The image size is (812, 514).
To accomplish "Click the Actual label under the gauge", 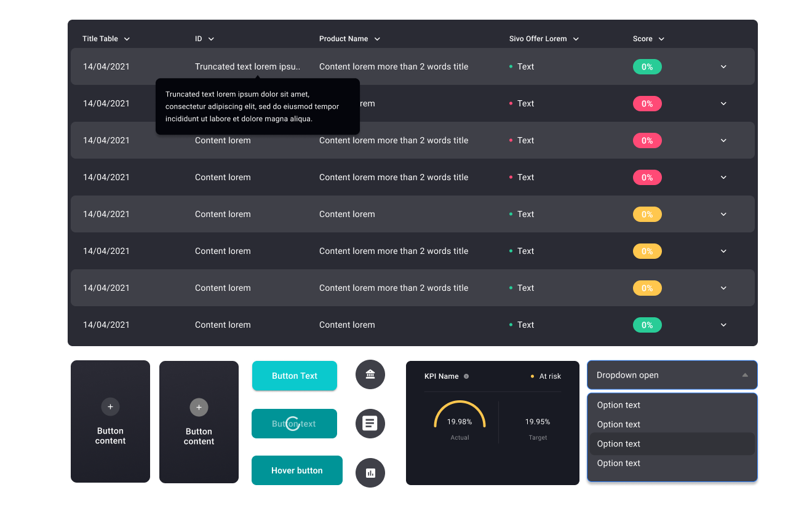I will pos(460,438).
